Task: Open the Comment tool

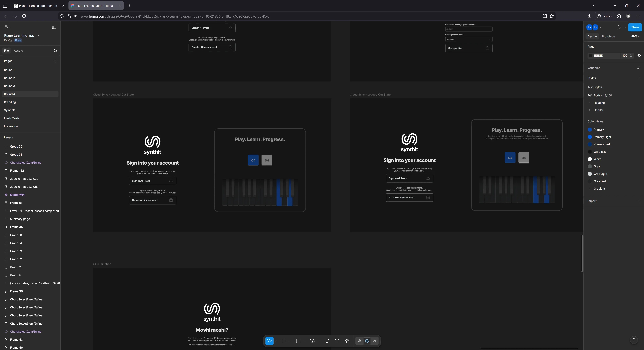Action: tap(337, 341)
